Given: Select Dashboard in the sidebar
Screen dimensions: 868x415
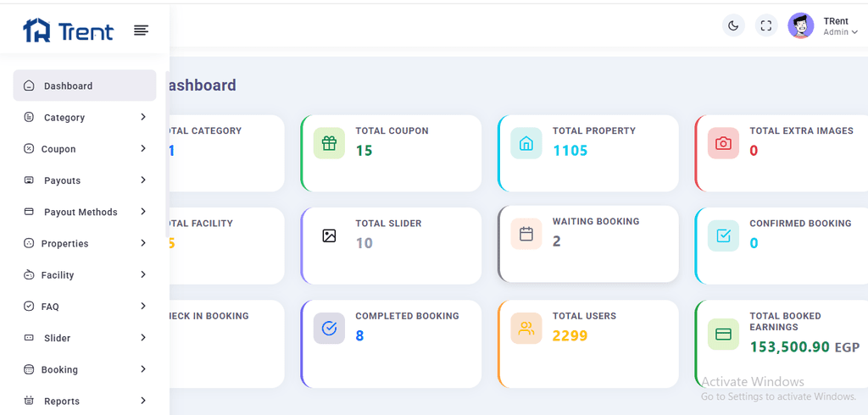Looking at the screenshot, I should click(68, 86).
